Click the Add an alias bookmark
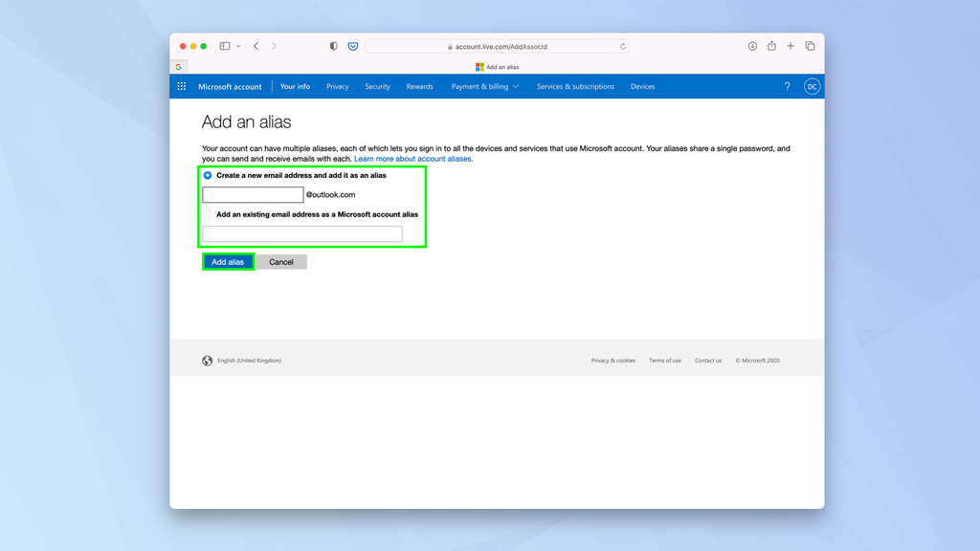Viewport: 980px width, 551px height. (498, 67)
